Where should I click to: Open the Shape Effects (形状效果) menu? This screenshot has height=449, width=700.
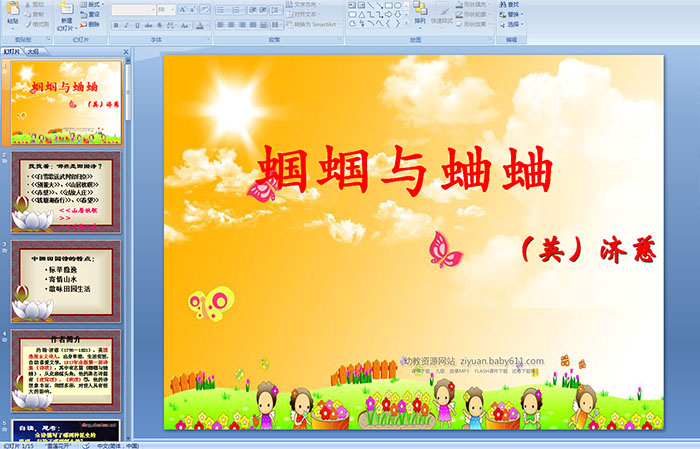point(473,24)
